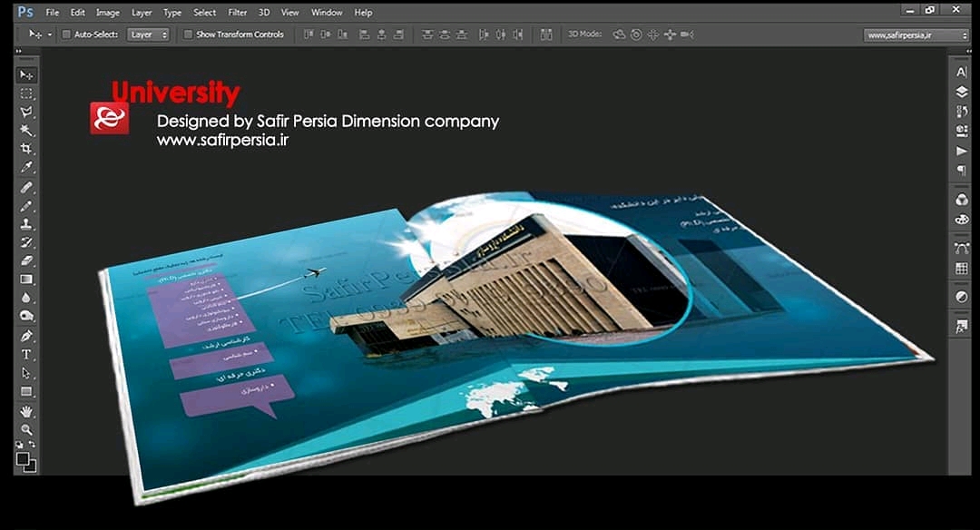Select the Clone Stamp tool
Screen dimensions: 980x530
pos(26,223)
